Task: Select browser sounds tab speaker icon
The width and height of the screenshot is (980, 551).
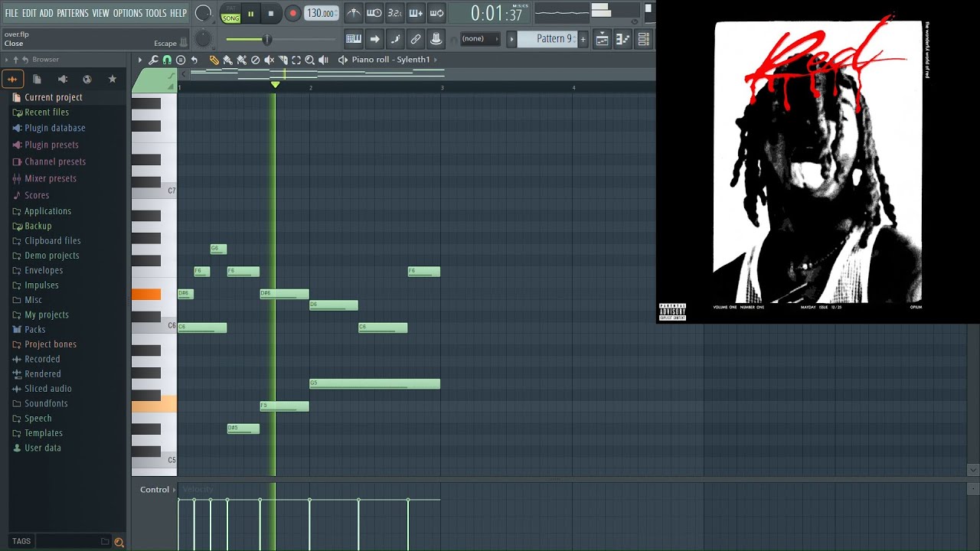Action: (62, 79)
